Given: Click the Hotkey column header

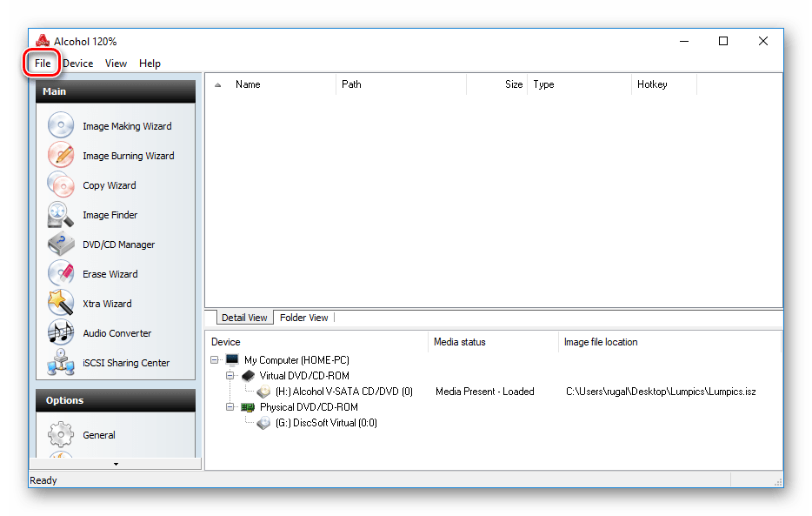Looking at the screenshot, I should [664, 84].
